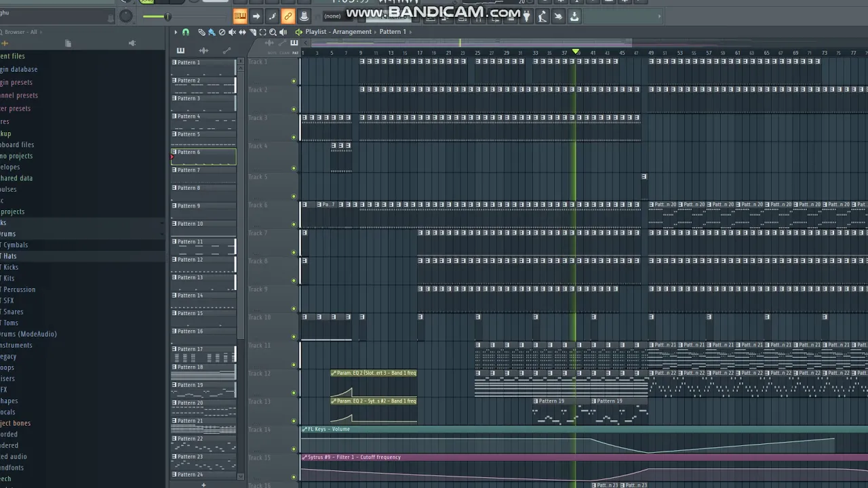
Task: Open the Toms folder in the browser
Action: pos(9,323)
